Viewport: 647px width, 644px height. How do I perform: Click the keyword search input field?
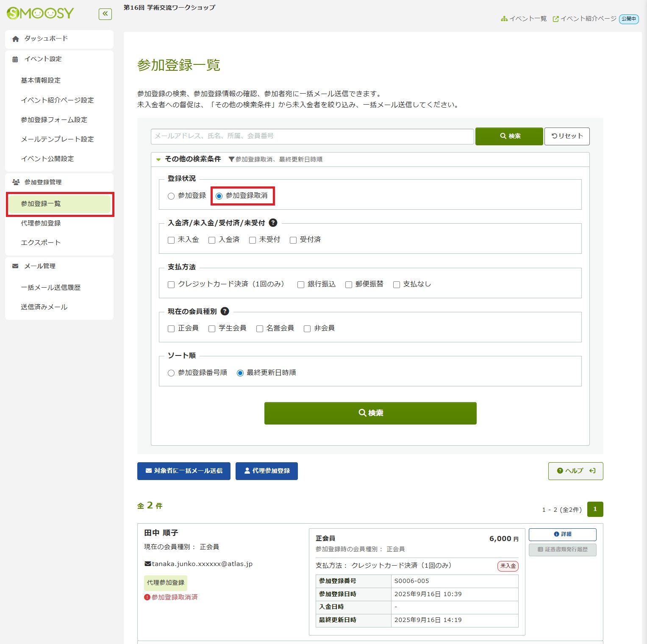tap(312, 136)
